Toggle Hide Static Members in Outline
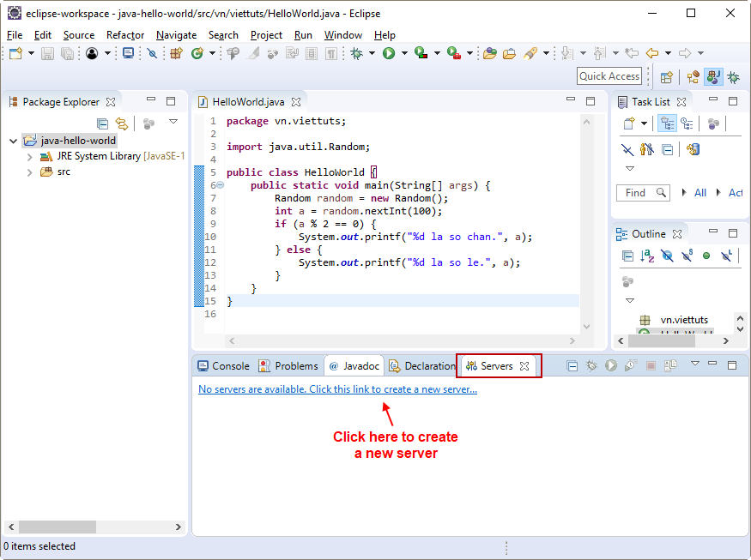The height and width of the screenshot is (560, 751). [x=687, y=256]
